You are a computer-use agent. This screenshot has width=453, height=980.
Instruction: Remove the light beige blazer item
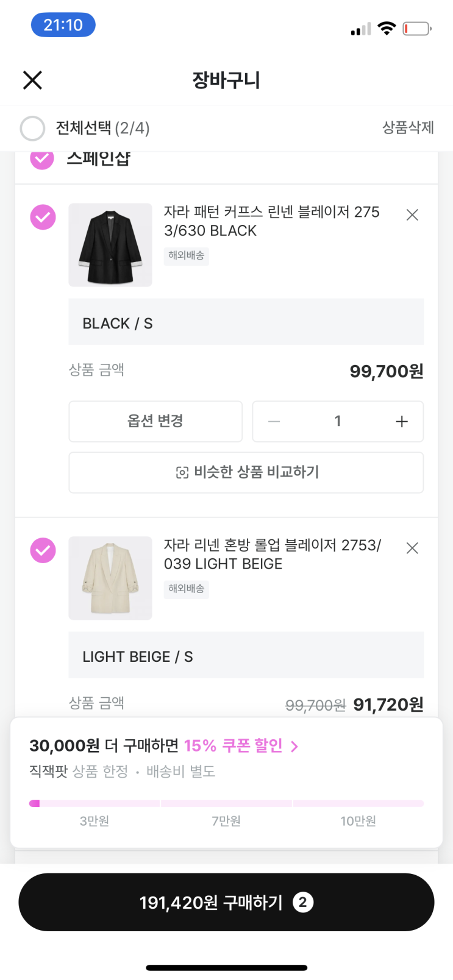[412, 548]
